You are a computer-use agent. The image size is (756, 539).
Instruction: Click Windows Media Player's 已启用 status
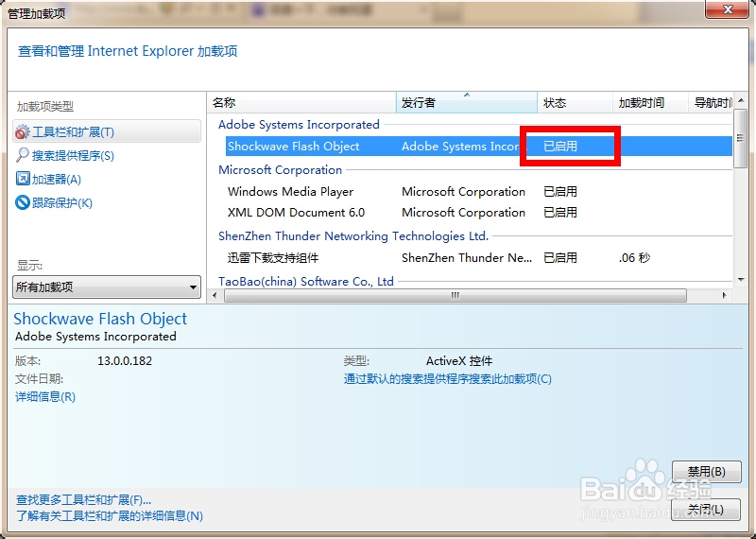(x=559, y=192)
